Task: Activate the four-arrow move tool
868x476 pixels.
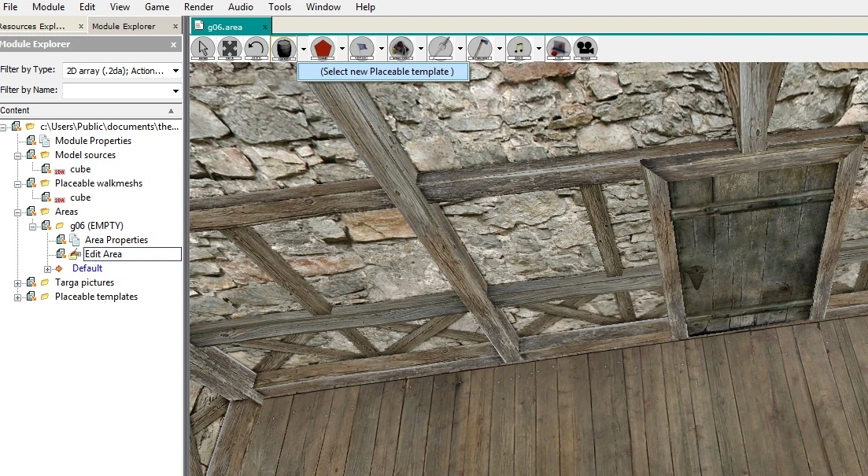Action: (x=229, y=48)
